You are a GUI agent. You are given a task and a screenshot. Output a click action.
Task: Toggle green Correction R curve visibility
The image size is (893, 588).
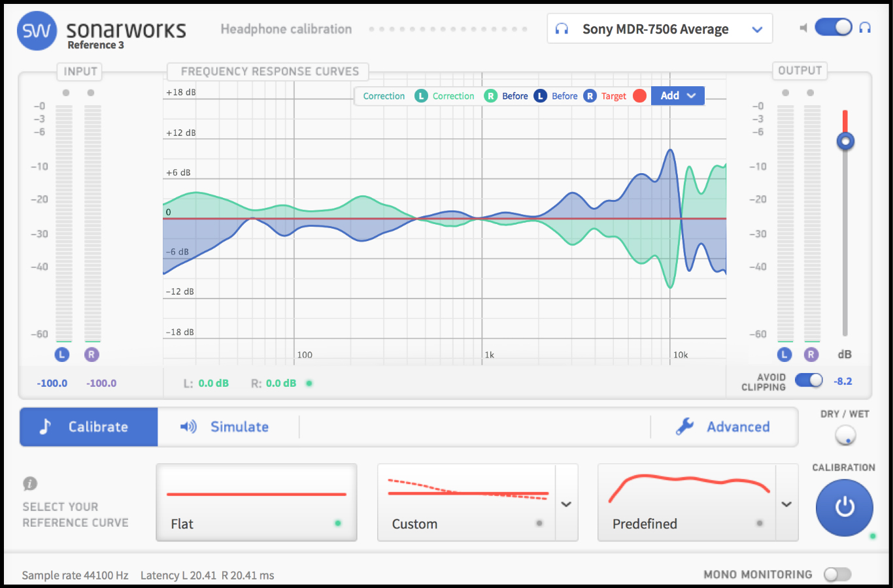490,96
